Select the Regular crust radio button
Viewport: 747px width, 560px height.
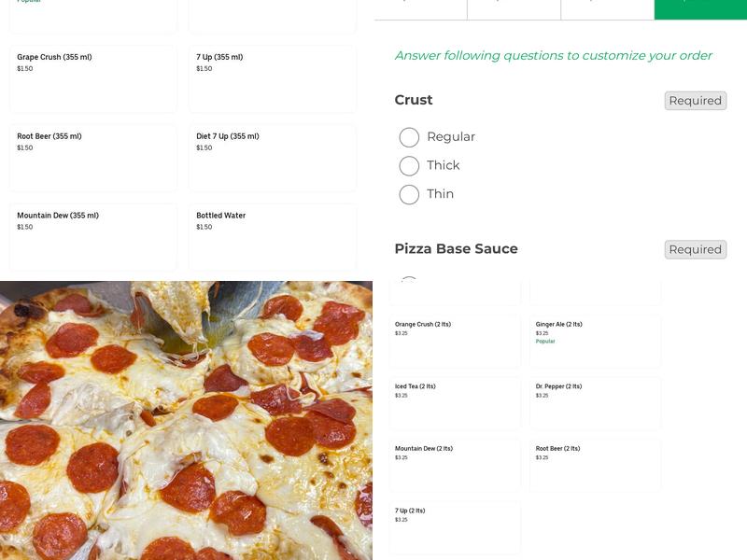408,136
